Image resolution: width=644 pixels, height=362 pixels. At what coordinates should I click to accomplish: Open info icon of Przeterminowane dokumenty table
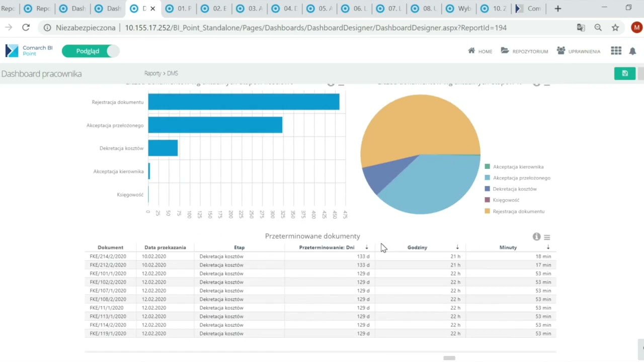(536, 237)
